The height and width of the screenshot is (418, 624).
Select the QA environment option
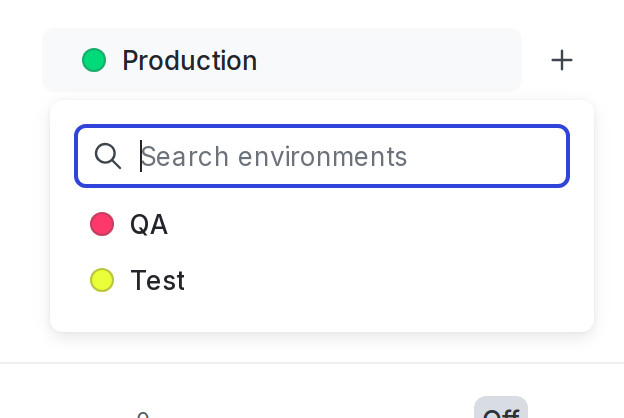point(149,224)
